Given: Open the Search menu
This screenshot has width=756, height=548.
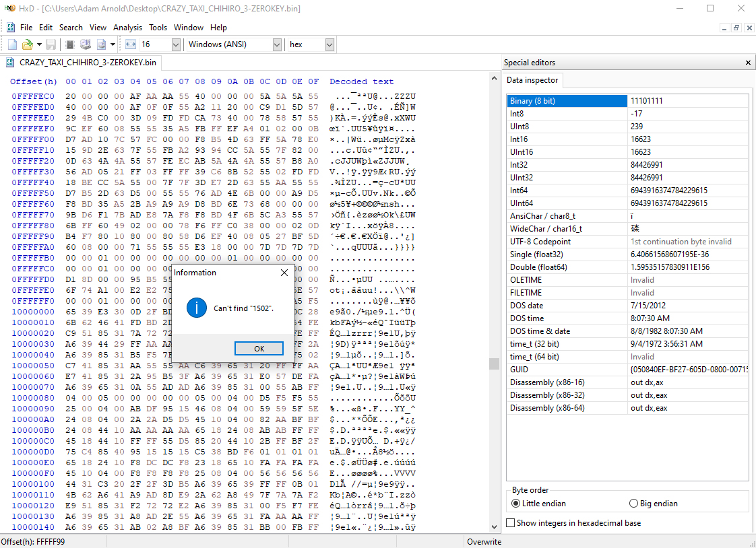Looking at the screenshot, I should coord(71,28).
